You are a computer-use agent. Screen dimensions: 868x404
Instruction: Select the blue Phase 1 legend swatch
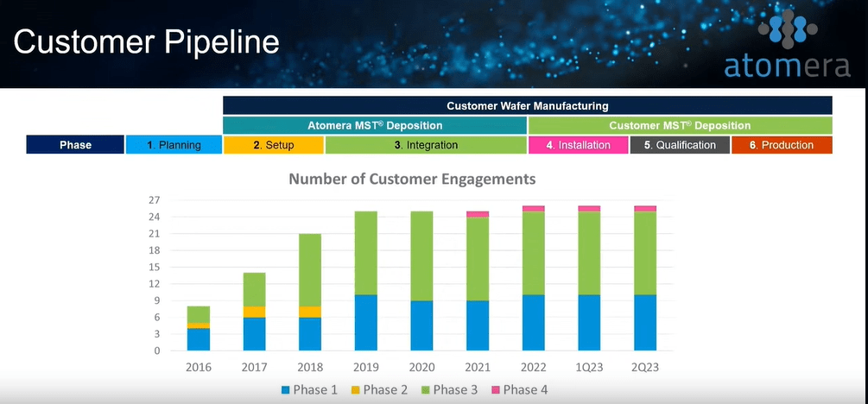coord(286,389)
